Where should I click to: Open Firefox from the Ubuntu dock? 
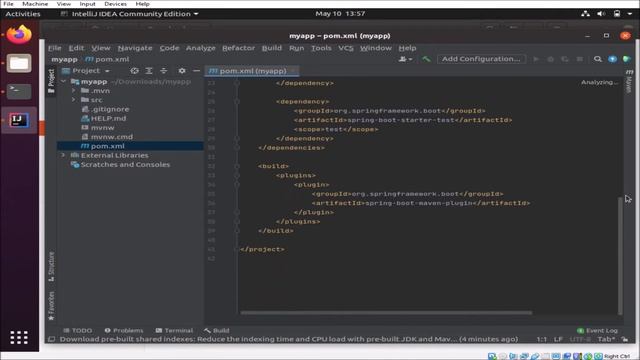[x=19, y=35]
